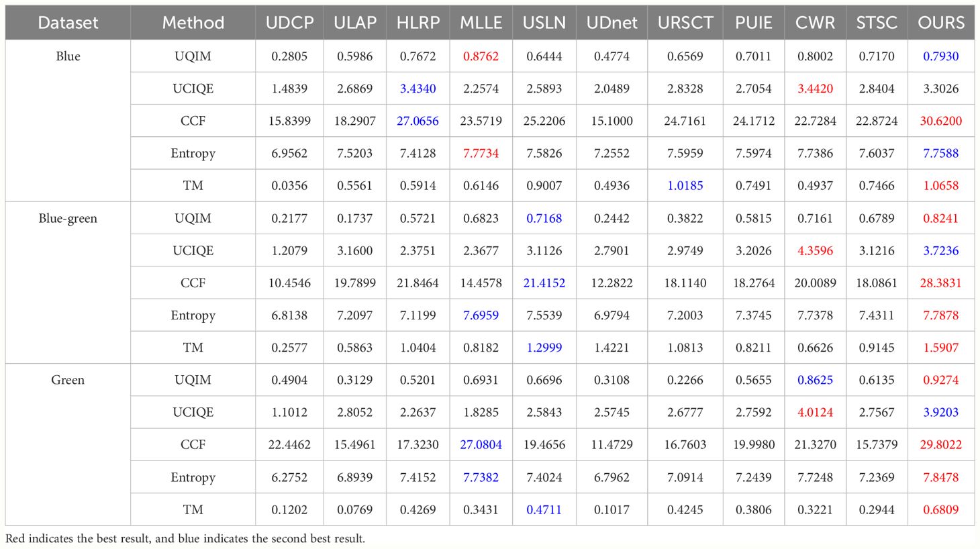Viewport: 980px width, 549px height.
Task: Select the CWR column header
Action: click(816, 23)
